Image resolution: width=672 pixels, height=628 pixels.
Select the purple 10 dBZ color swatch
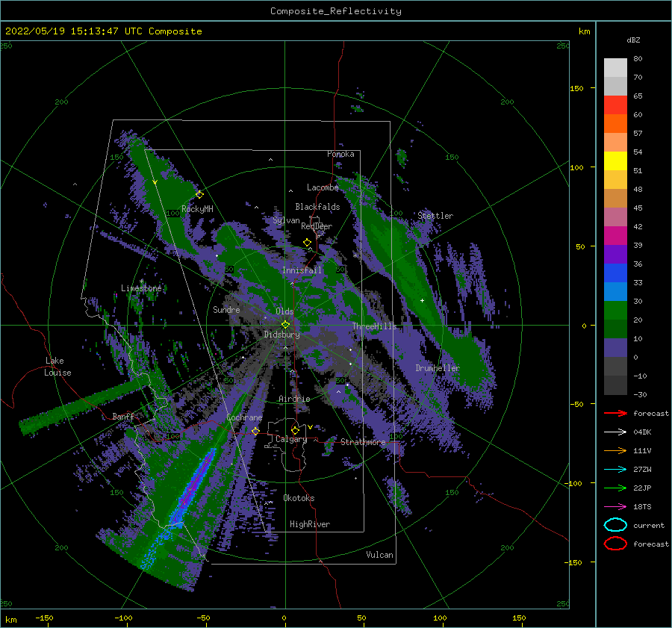(615, 348)
